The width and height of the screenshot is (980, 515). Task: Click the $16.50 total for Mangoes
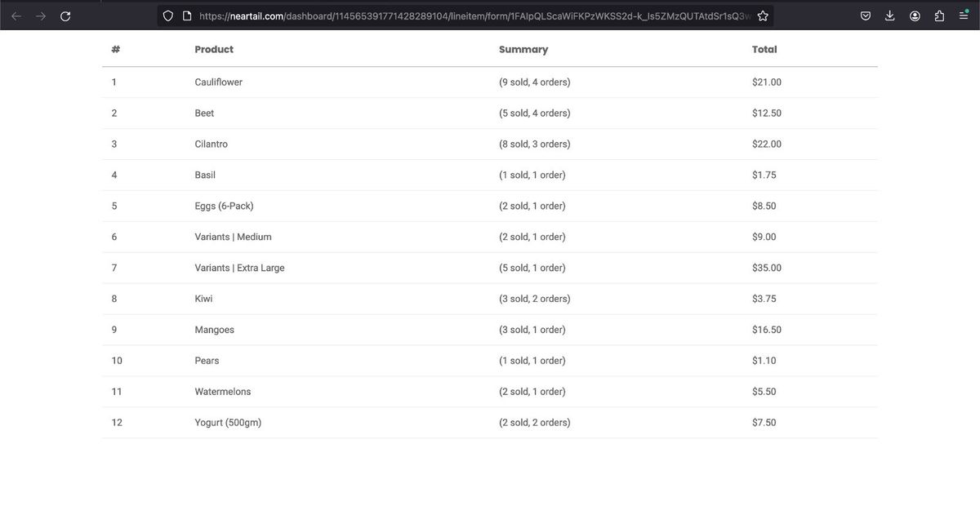[x=766, y=331]
